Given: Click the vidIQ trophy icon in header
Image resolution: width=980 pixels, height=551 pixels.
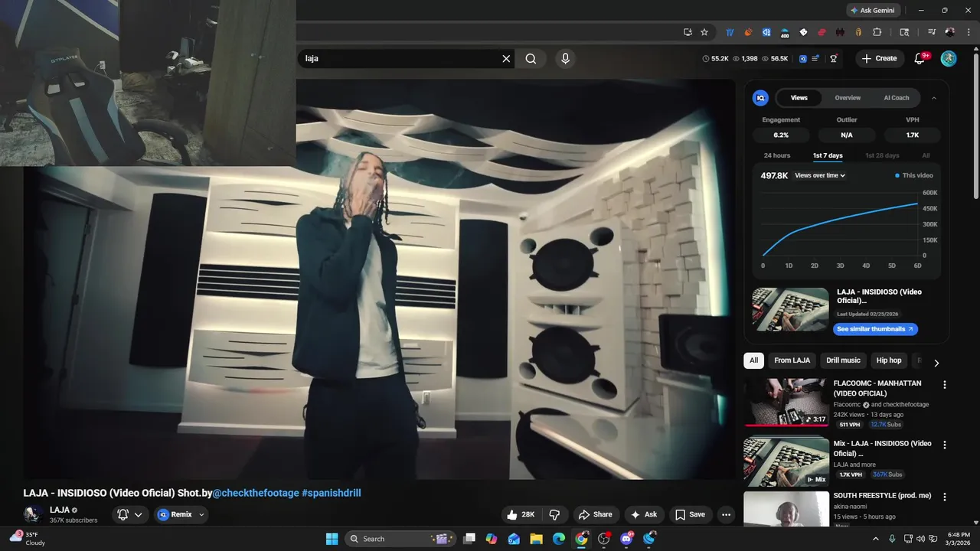Looking at the screenshot, I should coord(834,58).
